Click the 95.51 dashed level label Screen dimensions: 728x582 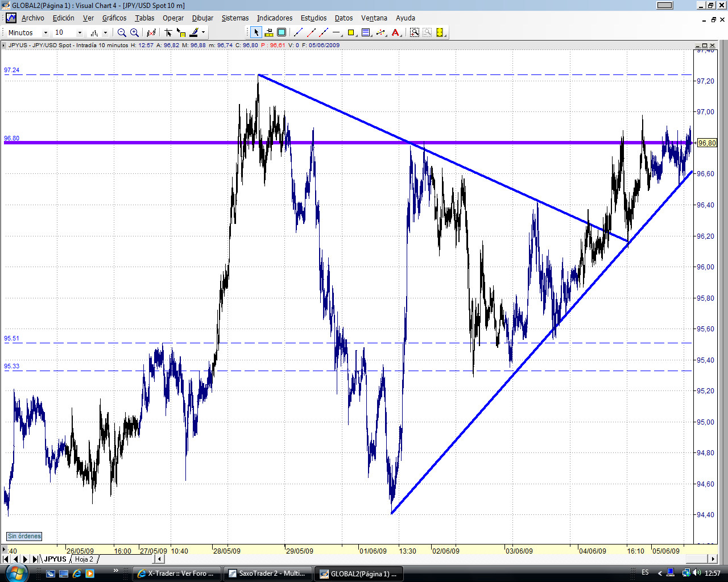click(x=11, y=339)
